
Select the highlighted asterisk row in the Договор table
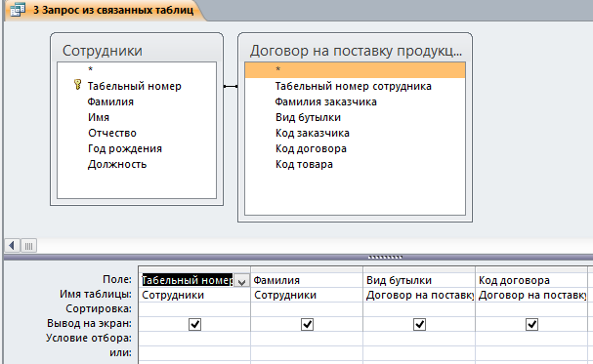(x=355, y=70)
